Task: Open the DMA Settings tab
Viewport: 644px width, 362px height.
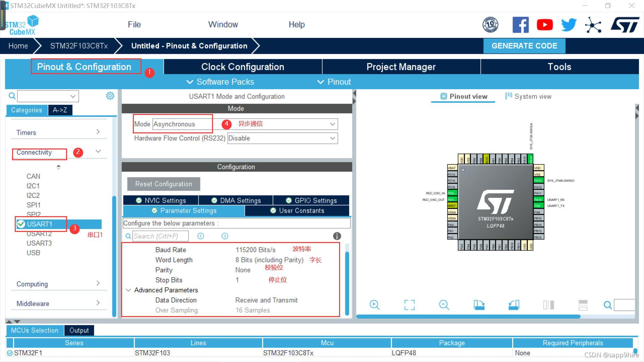Action: (x=236, y=200)
